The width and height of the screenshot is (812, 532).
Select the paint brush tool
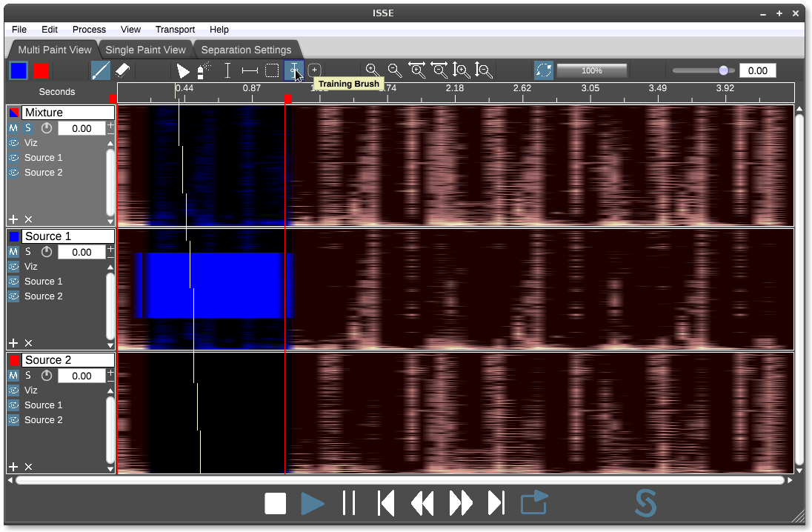click(x=101, y=70)
